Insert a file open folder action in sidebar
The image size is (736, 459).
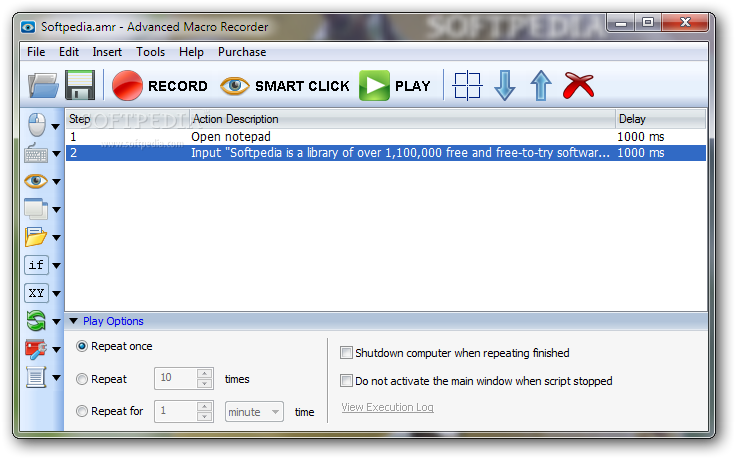click(x=36, y=237)
